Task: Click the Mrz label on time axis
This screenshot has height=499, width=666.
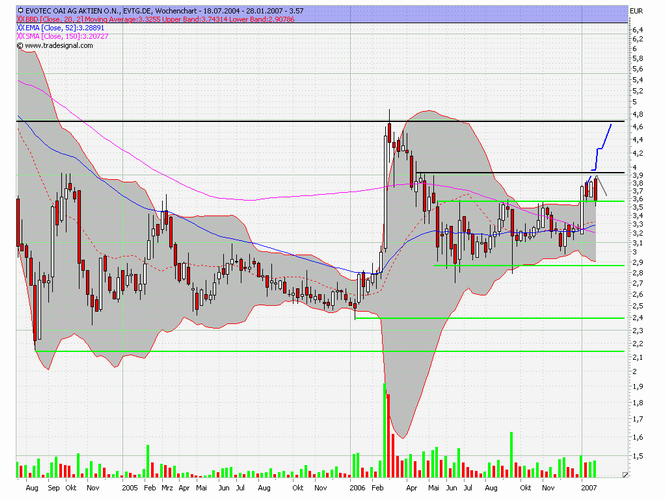Action: point(167,488)
